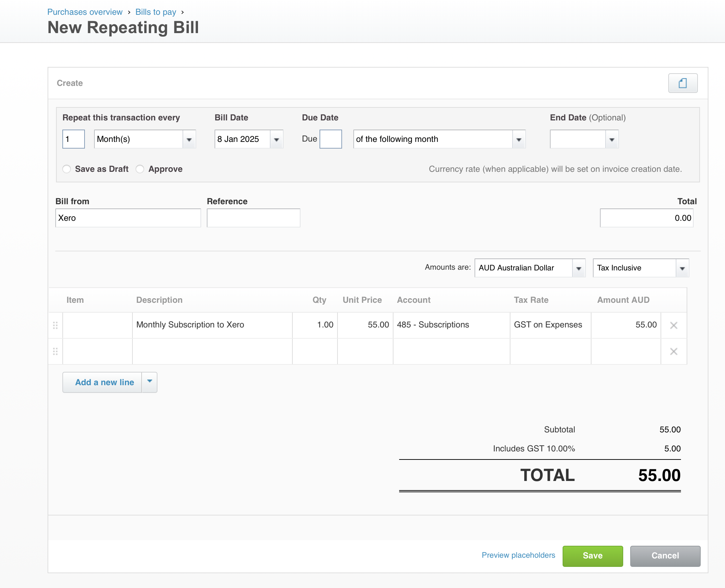Open the End Date calendar arrow

[612, 139]
